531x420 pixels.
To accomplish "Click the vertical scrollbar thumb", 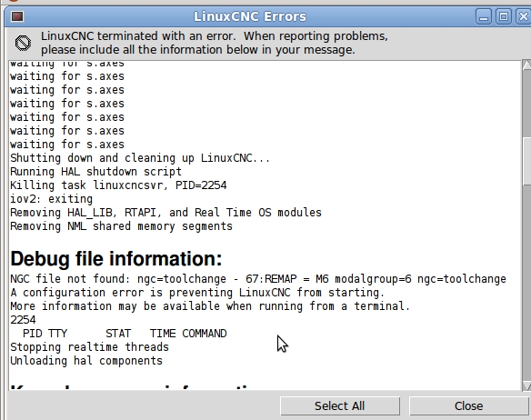I will coord(527,162).
